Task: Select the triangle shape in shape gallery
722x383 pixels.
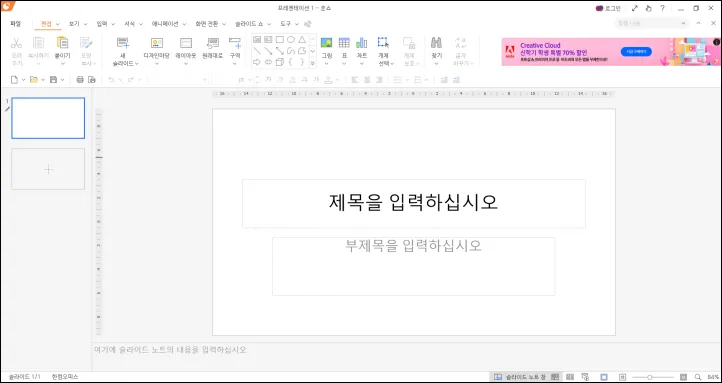Action: pos(302,40)
